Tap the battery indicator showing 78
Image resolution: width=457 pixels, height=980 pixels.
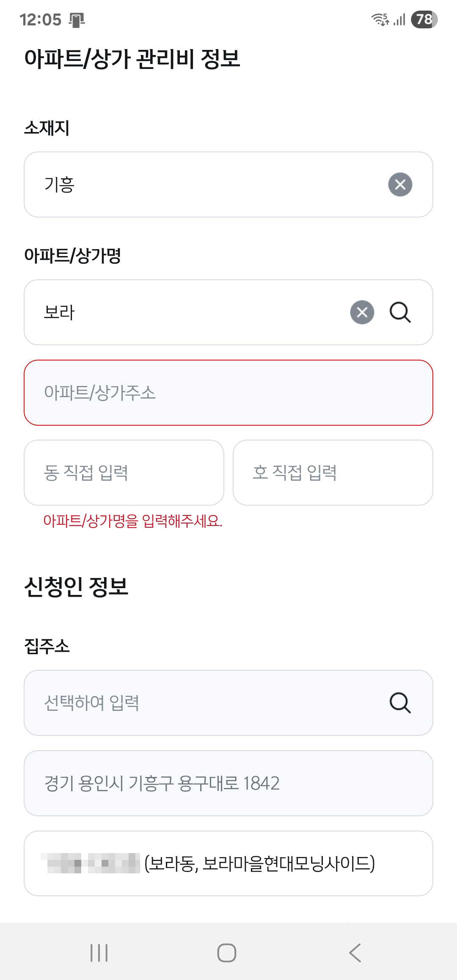(x=424, y=19)
